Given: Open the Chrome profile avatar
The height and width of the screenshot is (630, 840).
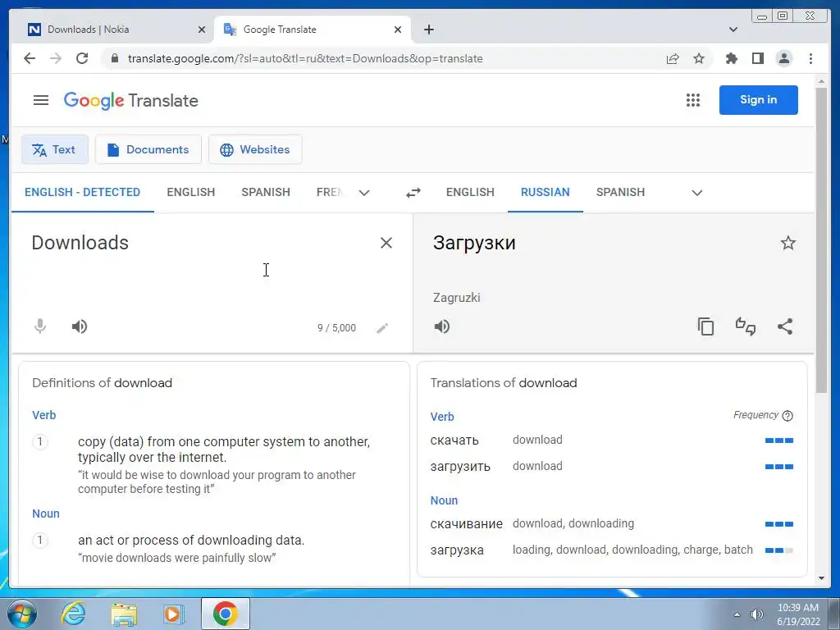Looking at the screenshot, I should point(783,58).
